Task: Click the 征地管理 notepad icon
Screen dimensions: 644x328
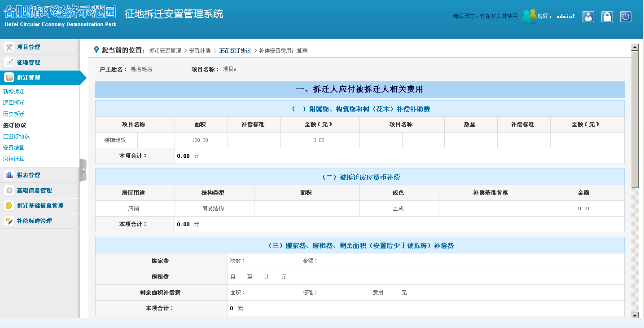Action: coord(9,62)
